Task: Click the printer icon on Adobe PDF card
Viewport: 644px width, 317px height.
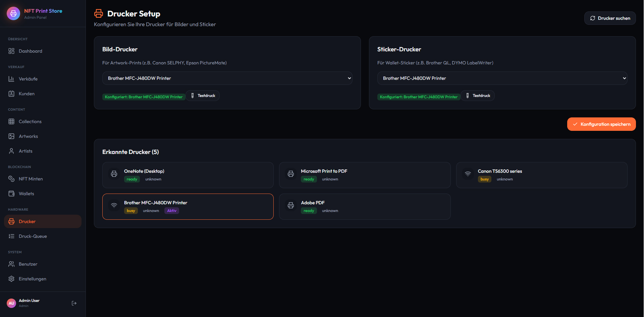Action: 291,205
